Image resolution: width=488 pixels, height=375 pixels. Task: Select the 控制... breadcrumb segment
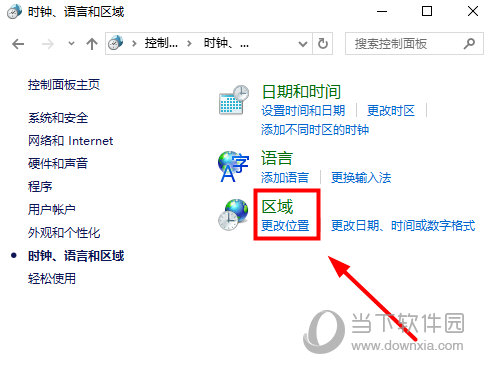tap(161, 43)
